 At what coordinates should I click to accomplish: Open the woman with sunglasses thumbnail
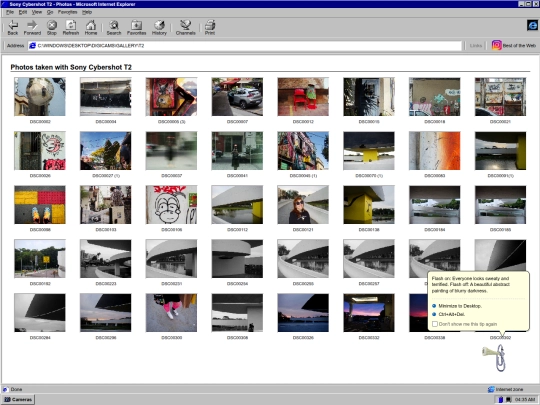(303, 205)
